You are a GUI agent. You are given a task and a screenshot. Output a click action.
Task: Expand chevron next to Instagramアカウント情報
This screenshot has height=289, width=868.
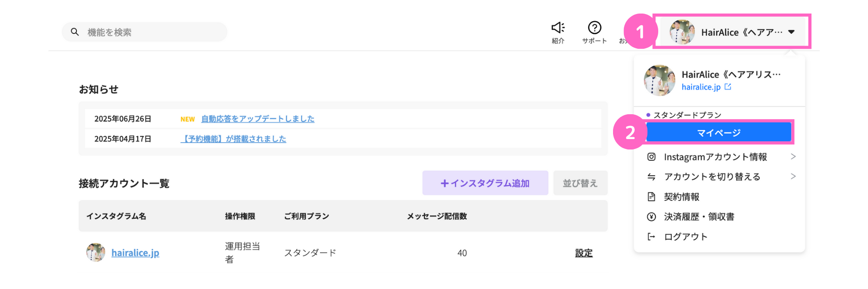click(793, 156)
